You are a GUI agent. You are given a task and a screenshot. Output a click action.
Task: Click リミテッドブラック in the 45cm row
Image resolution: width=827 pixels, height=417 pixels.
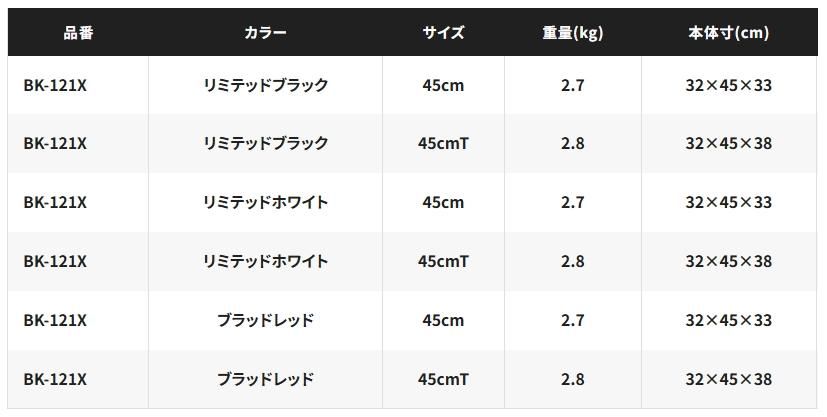[265, 85]
